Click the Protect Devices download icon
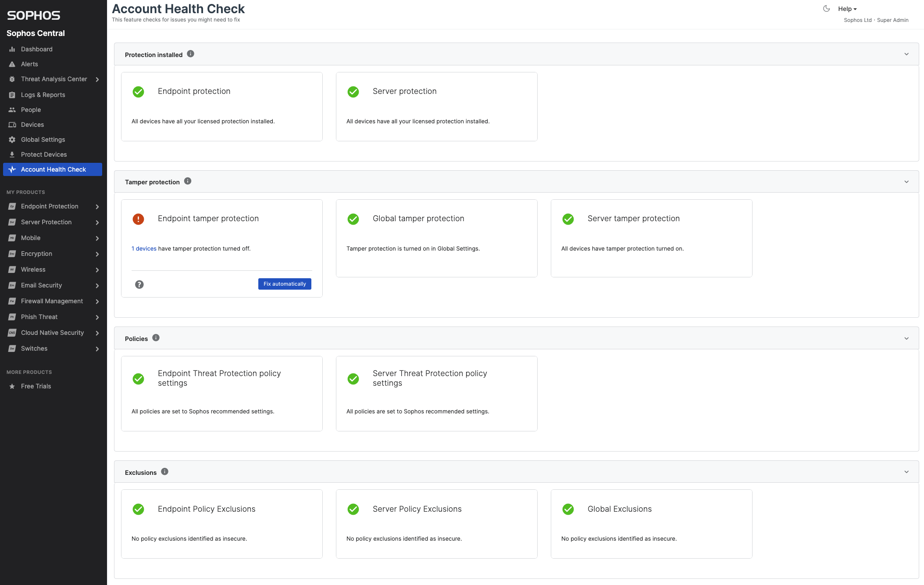This screenshot has width=924, height=585. tap(12, 154)
